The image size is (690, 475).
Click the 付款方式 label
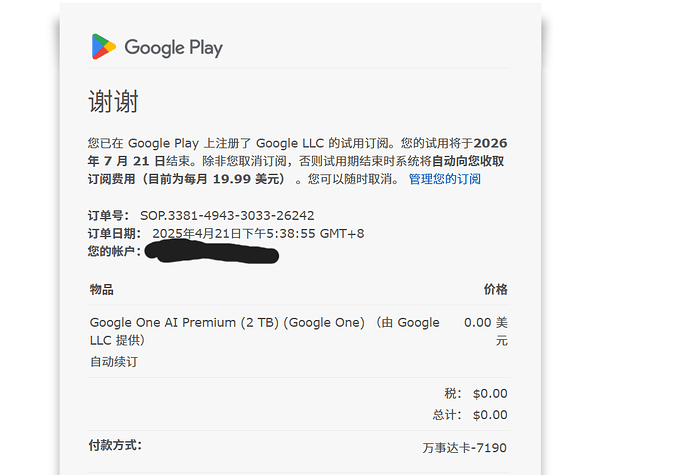pos(115,446)
